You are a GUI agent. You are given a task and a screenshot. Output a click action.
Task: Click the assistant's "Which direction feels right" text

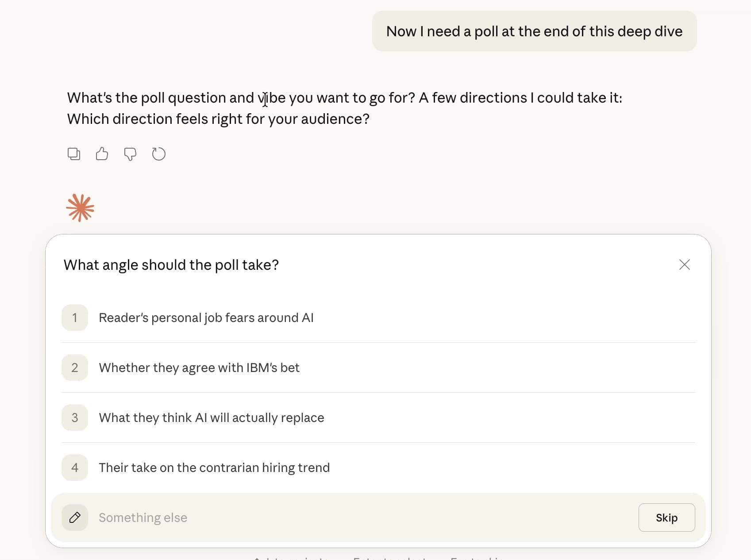pyautogui.click(x=218, y=119)
